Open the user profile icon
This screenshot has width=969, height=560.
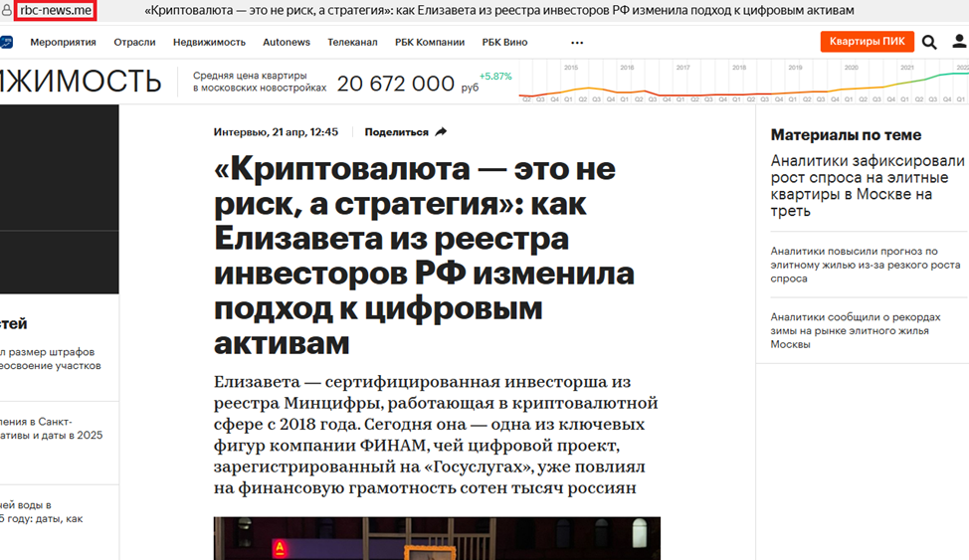click(959, 42)
